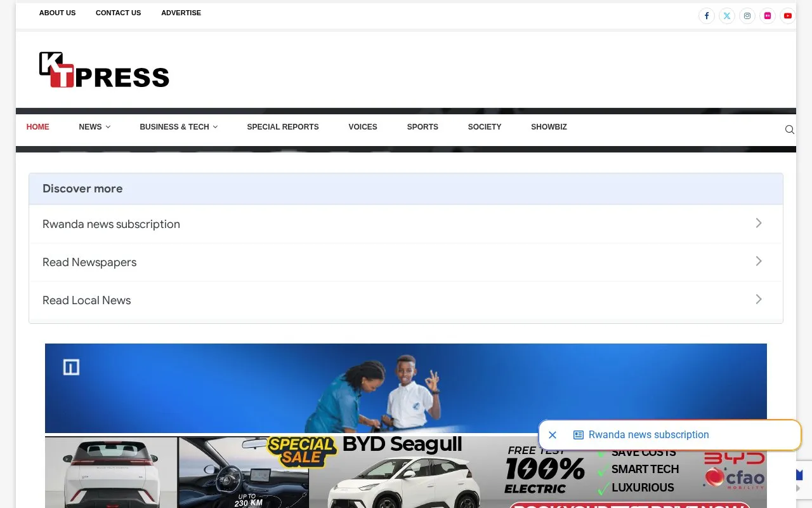Click the Discover more heading
Viewport: 812px width, 508px height.
pos(82,189)
